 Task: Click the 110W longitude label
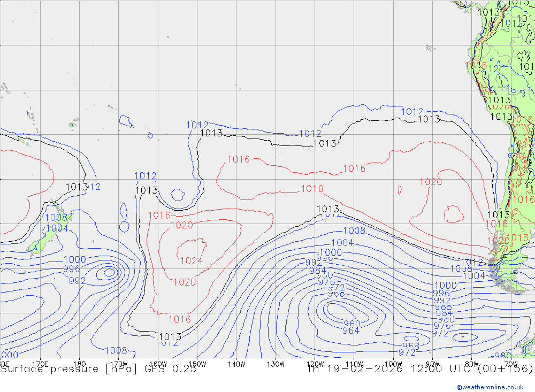[x=354, y=364]
